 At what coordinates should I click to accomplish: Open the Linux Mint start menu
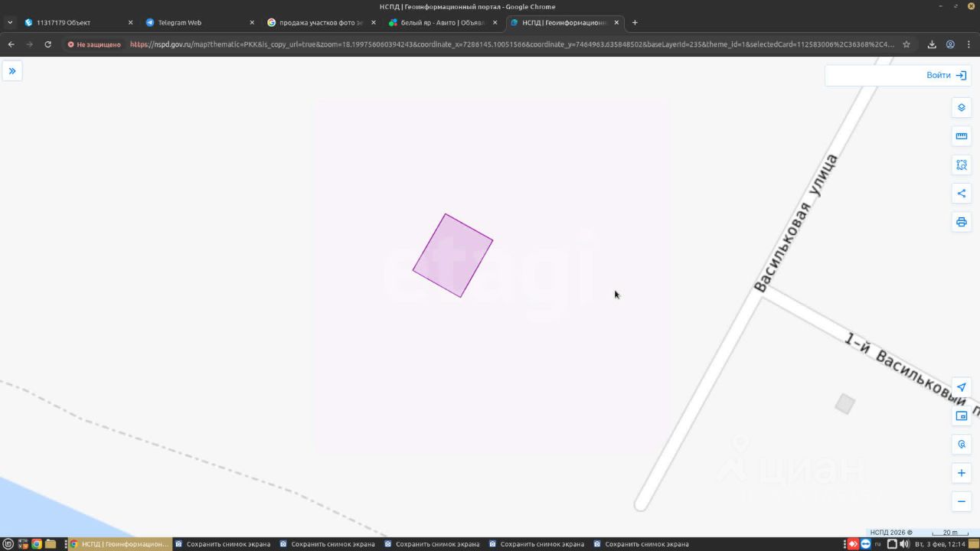pyautogui.click(x=8, y=544)
